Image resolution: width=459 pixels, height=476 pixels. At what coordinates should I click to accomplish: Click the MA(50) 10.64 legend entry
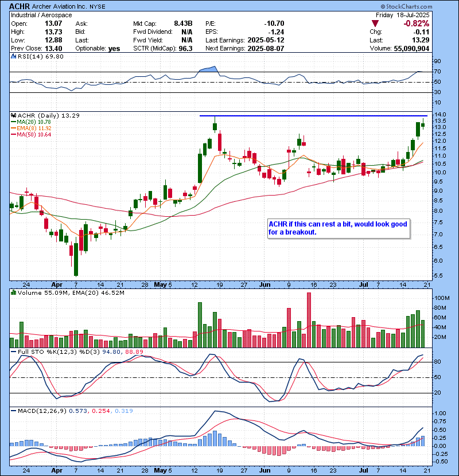coord(31,134)
